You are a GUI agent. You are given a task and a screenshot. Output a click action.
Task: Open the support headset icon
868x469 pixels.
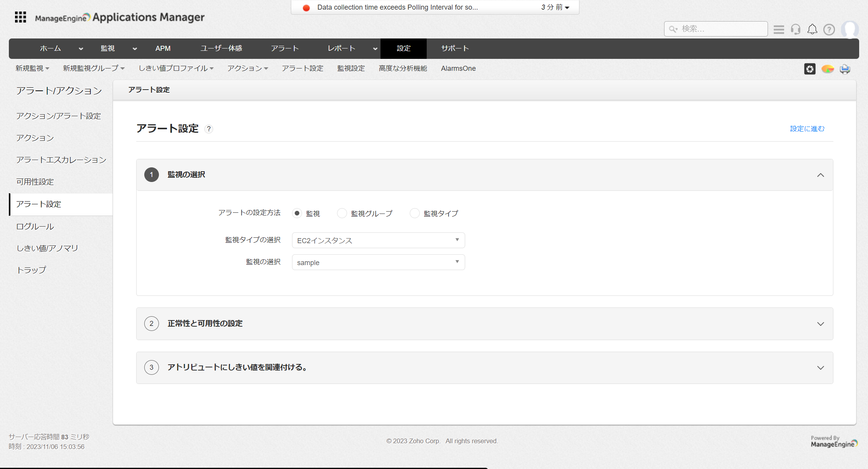tap(796, 29)
